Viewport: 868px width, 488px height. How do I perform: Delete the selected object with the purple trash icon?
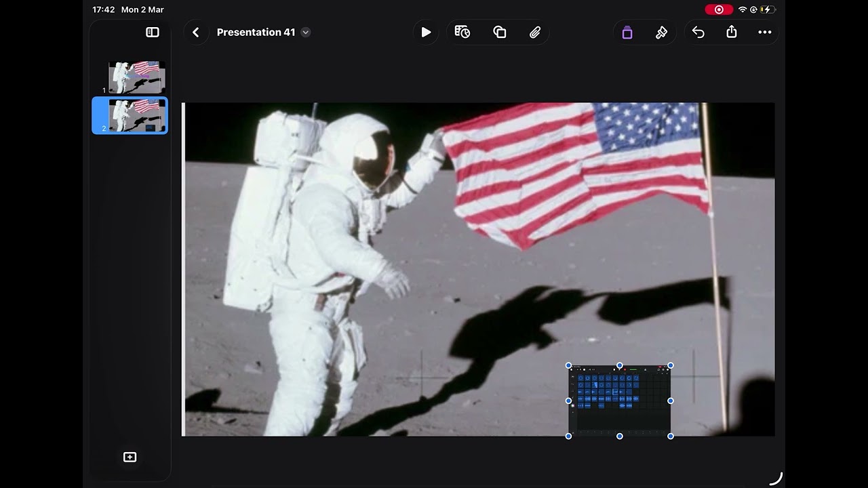pyautogui.click(x=627, y=32)
